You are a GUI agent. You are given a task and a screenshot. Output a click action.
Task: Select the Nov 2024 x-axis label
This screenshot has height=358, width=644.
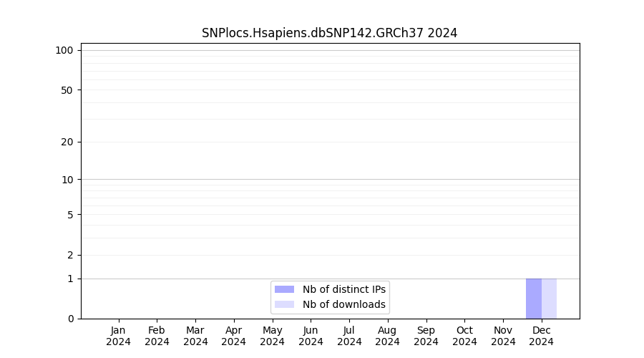[x=503, y=336]
